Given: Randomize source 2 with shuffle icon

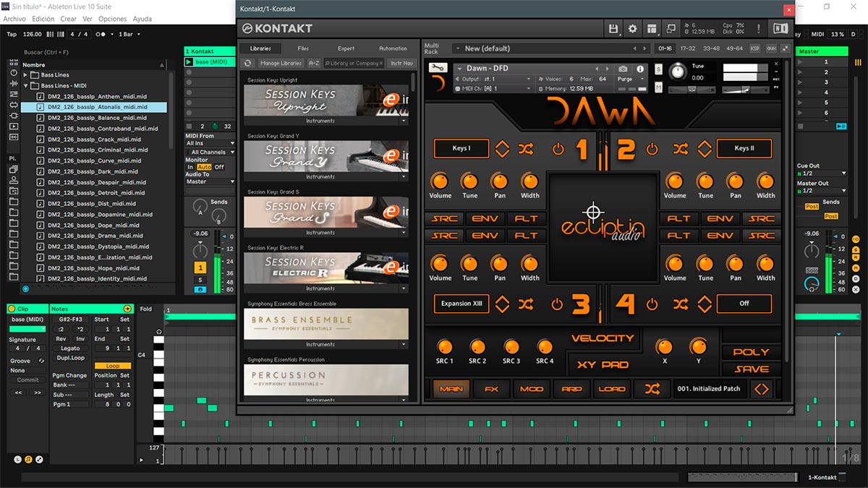Looking at the screenshot, I should (x=681, y=149).
